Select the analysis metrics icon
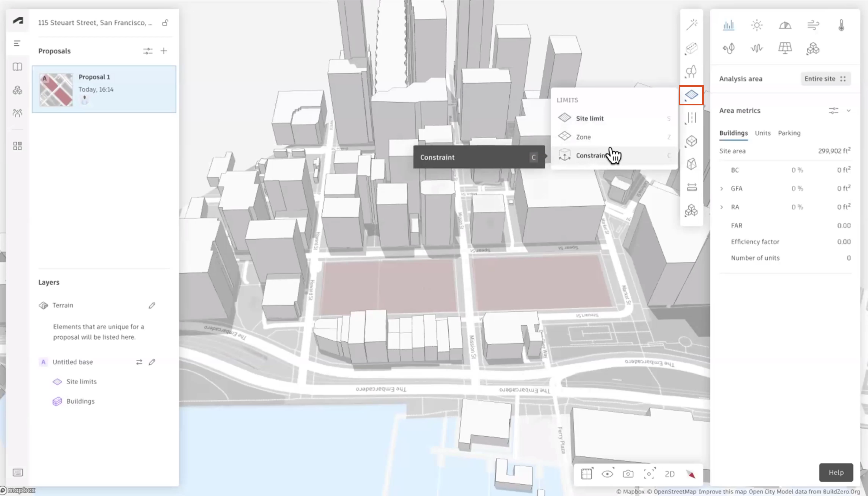Viewport: 868px width, 496px height. point(729,24)
